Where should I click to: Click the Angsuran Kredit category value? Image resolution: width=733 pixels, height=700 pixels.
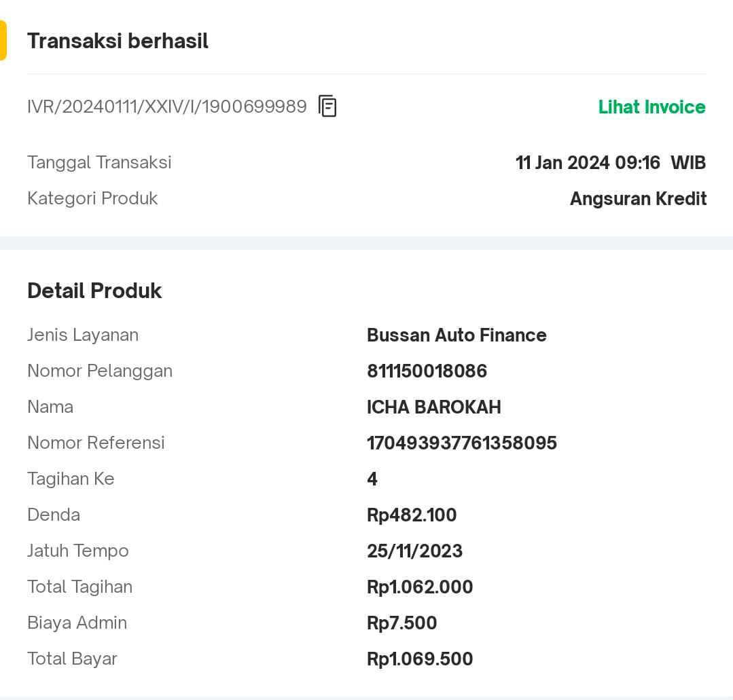point(638,199)
